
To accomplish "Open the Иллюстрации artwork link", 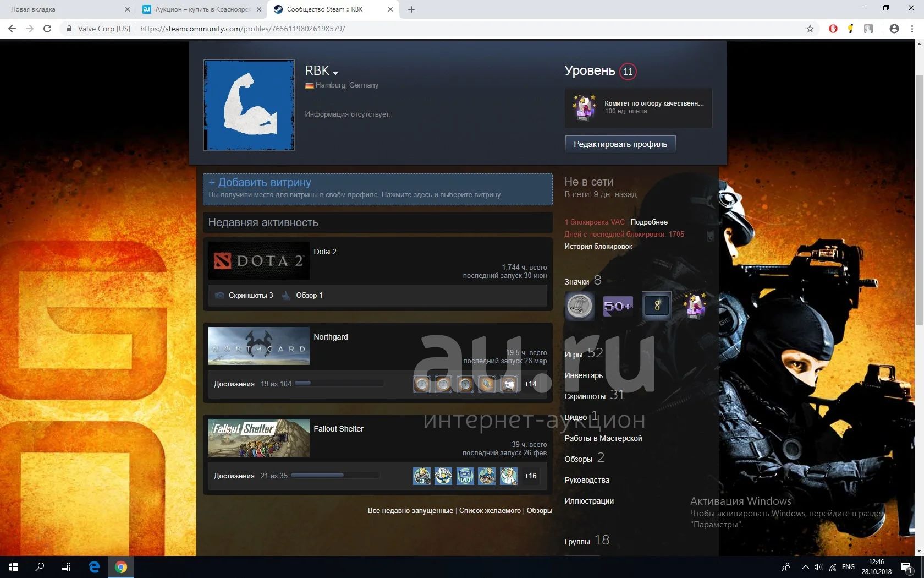I will [x=589, y=501].
